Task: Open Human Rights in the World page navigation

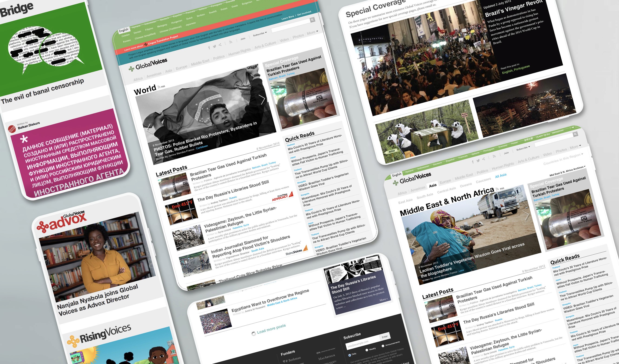Action: 239,52
